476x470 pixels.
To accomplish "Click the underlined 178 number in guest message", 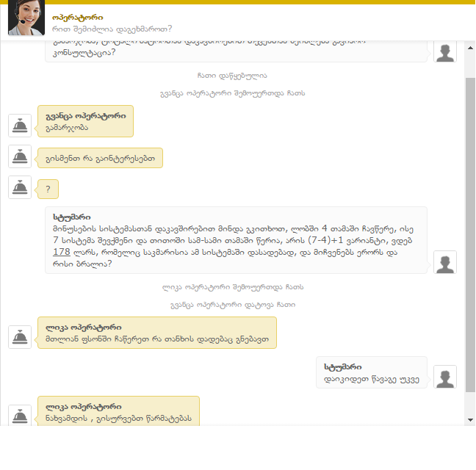I will coord(62,252).
